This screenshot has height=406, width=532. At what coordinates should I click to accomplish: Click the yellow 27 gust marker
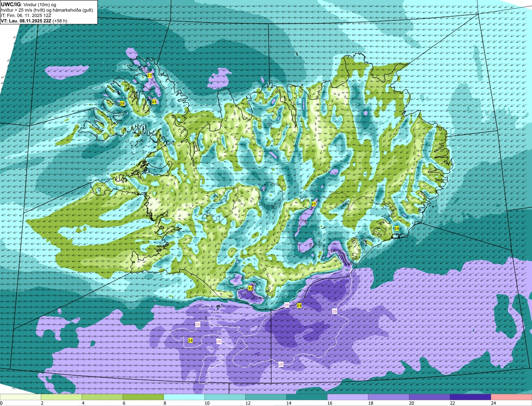tap(150, 76)
